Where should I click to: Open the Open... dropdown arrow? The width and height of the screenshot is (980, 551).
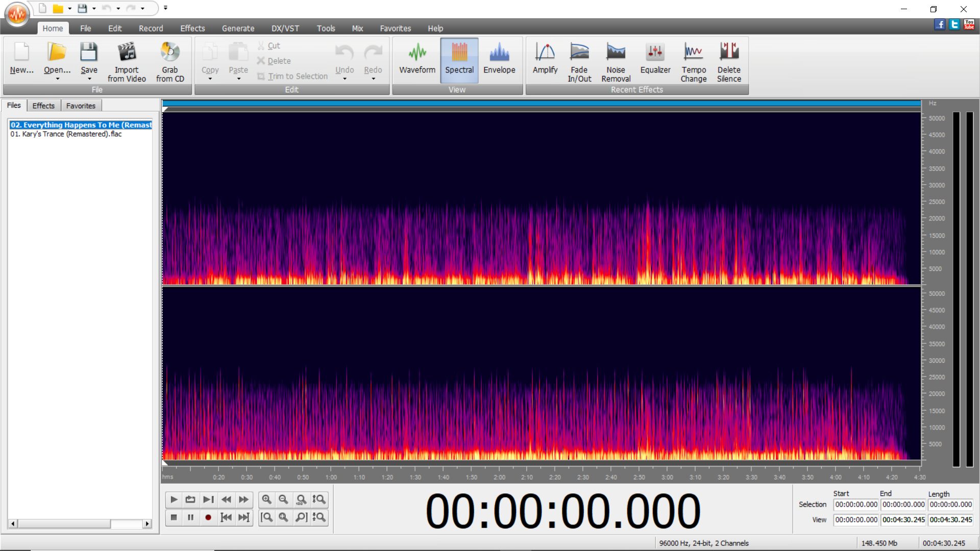point(57,79)
